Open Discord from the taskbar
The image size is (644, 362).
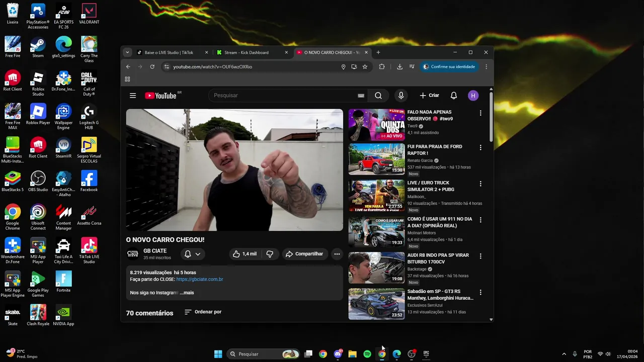[338, 354]
